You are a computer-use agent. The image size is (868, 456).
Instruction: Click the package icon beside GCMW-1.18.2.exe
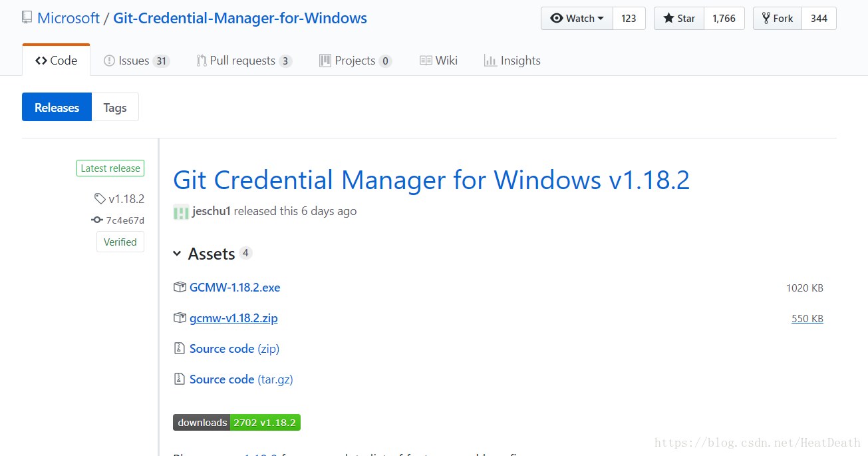click(x=180, y=288)
